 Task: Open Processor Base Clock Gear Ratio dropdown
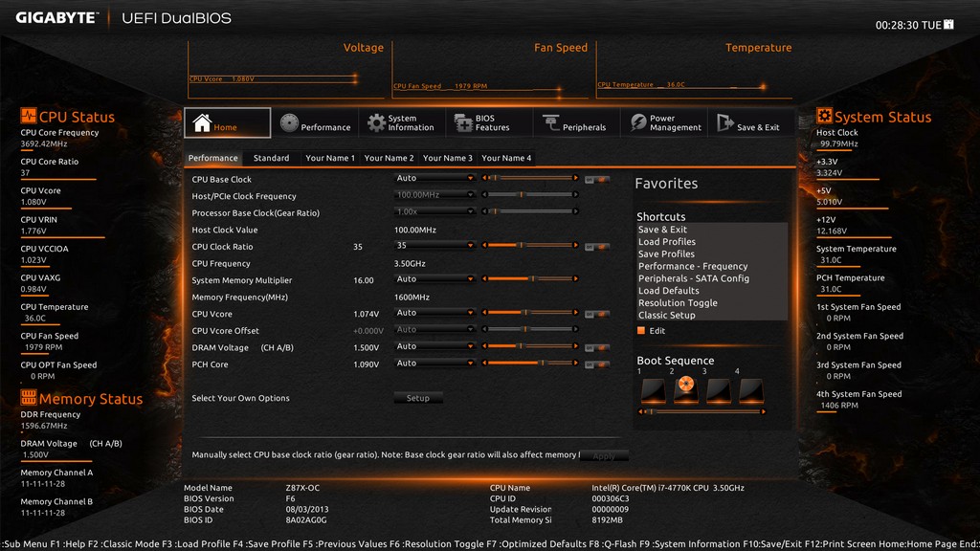434,211
